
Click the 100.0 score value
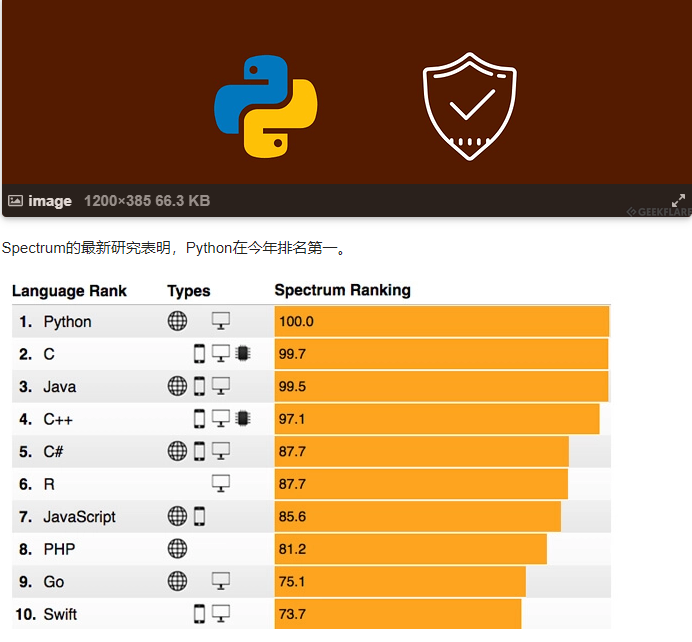coord(296,321)
